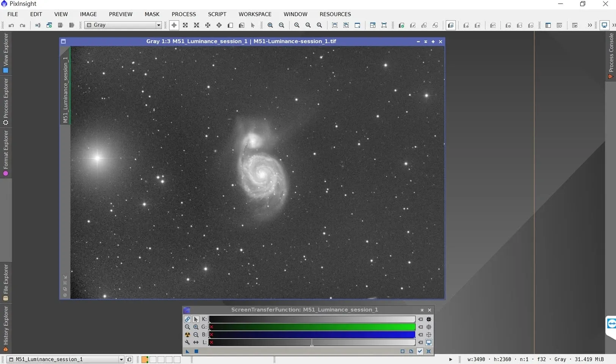
Task: Toggle the white point readout crosshair on B row
Action: (429, 335)
